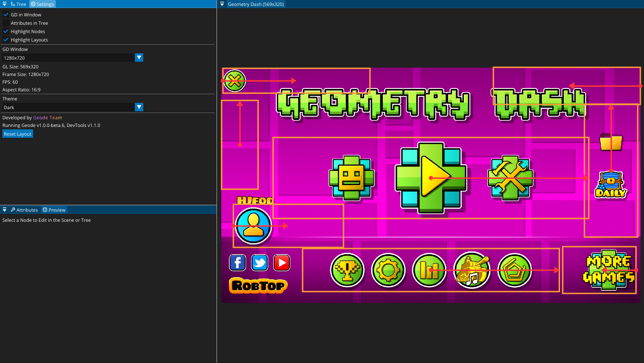644x363 pixels.
Task: Click the filter arrow next to Attributes panel
Action: 4,210
